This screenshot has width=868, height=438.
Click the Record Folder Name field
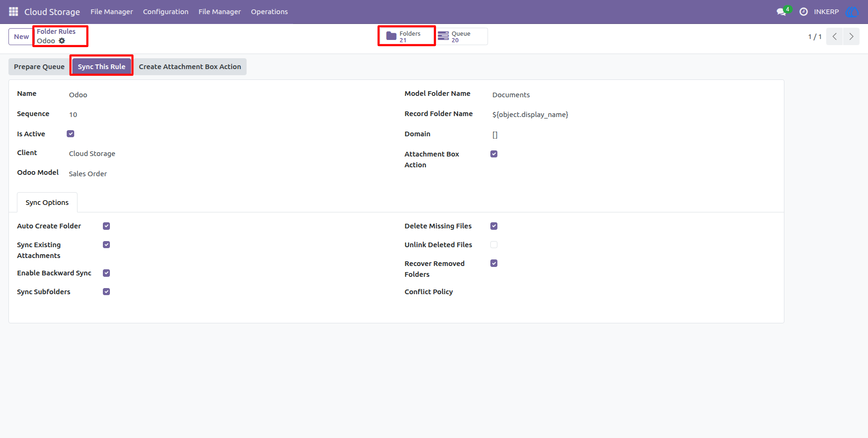[629, 114]
